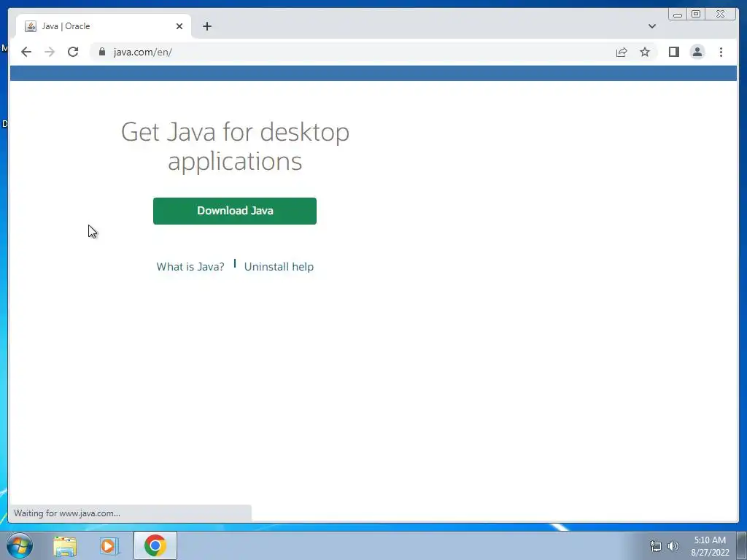The image size is (747, 560).
Task: Restore down the Chrome window
Action: click(x=696, y=15)
